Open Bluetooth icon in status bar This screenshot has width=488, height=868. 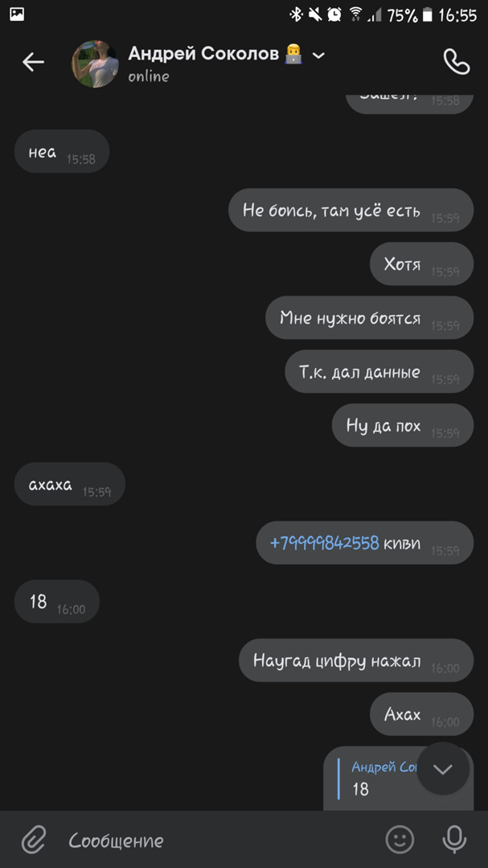click(x=297, y=15)
